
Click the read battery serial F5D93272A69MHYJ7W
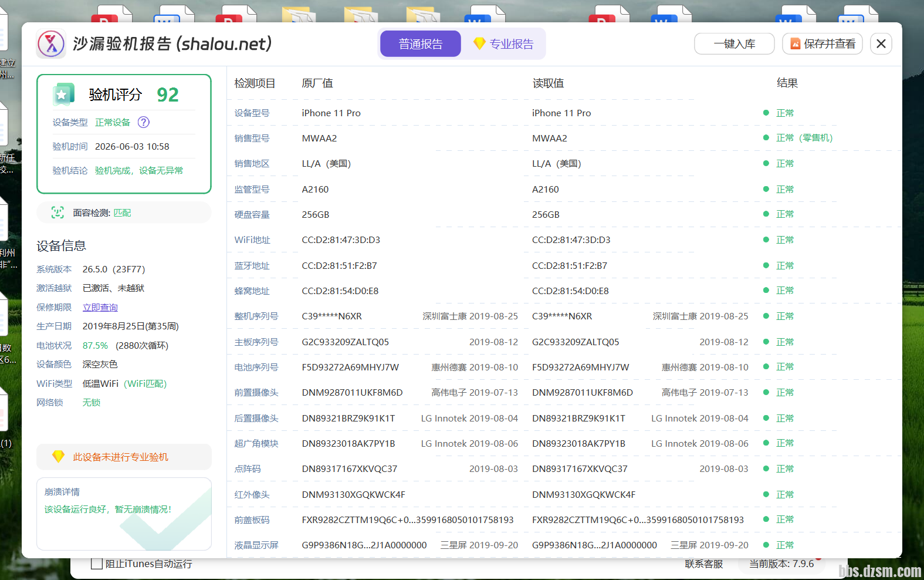coord(581,367)
